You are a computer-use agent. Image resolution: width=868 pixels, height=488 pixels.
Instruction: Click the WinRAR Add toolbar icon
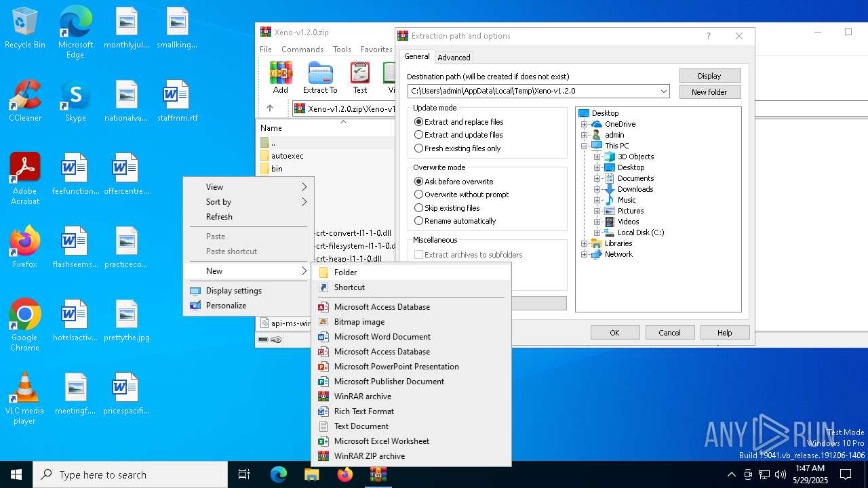(x=280, y=77)
